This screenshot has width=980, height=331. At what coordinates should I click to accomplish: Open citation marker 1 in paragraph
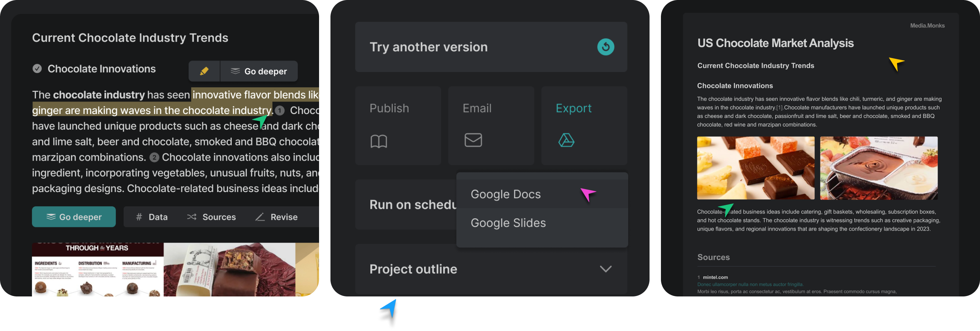[x=280, y=111]
